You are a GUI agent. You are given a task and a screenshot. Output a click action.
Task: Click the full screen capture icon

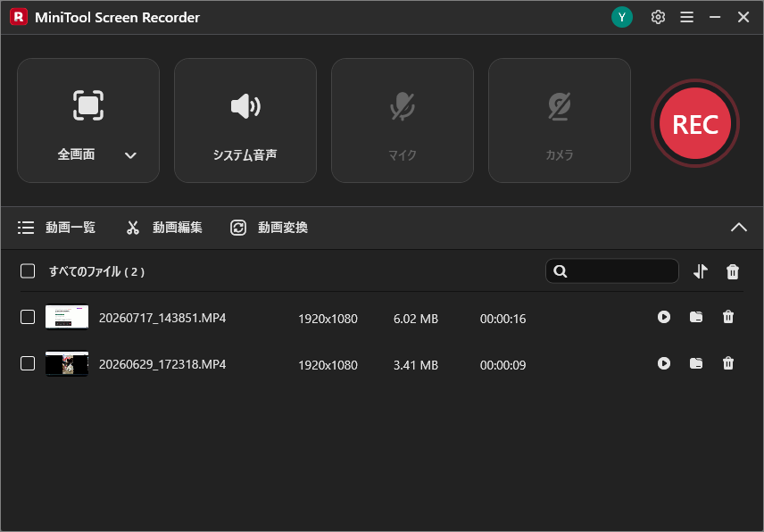coord(88,105)
